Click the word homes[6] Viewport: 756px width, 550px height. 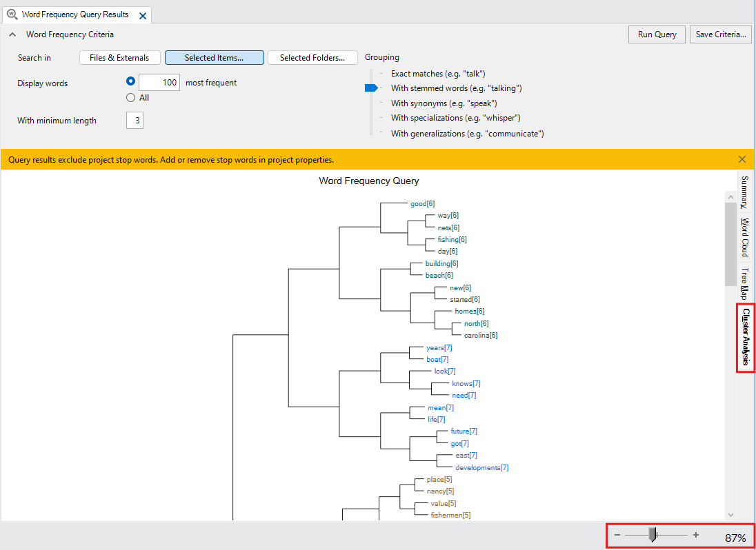pyautogui.click(x=470, y=311)
